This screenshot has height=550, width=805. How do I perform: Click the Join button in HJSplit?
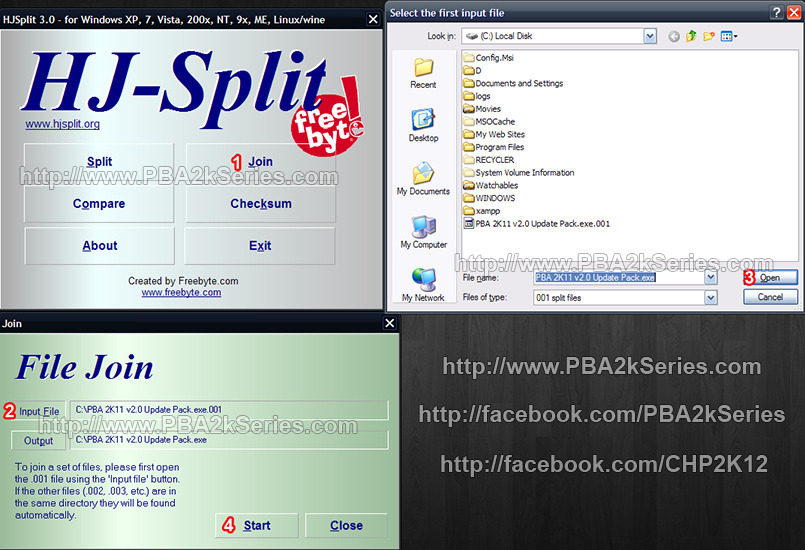tap(260, 162)
